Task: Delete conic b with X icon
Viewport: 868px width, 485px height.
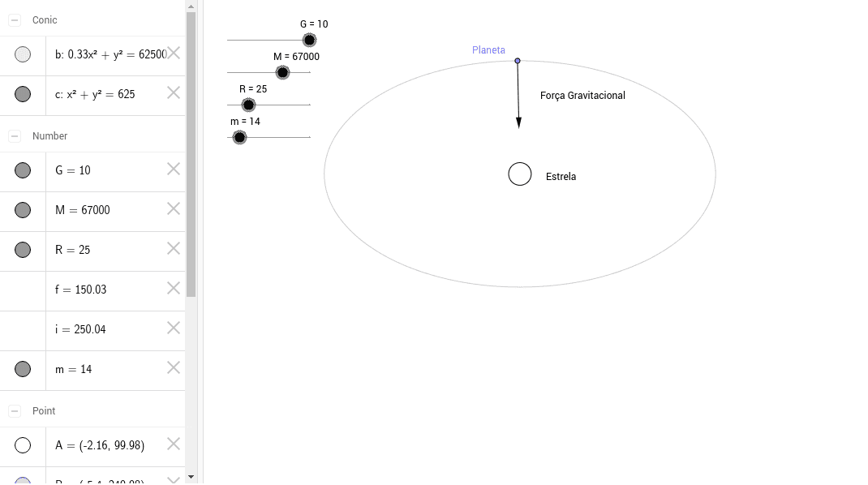Action: [174, 54]
